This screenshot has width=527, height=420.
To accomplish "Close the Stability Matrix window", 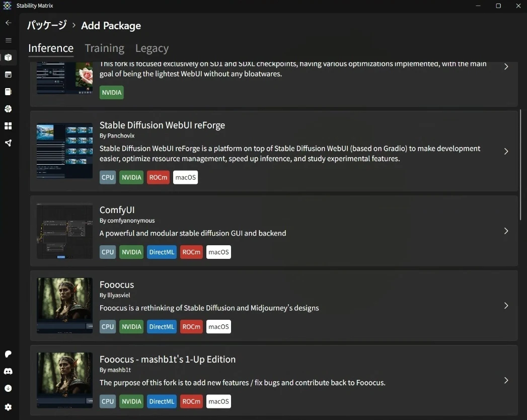I will coord(518,6).
